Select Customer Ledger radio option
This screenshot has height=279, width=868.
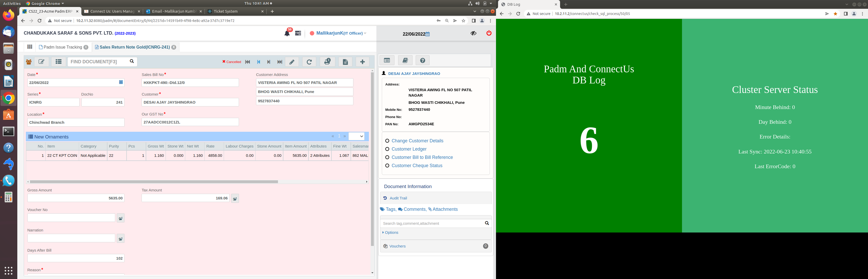[387, 149]
